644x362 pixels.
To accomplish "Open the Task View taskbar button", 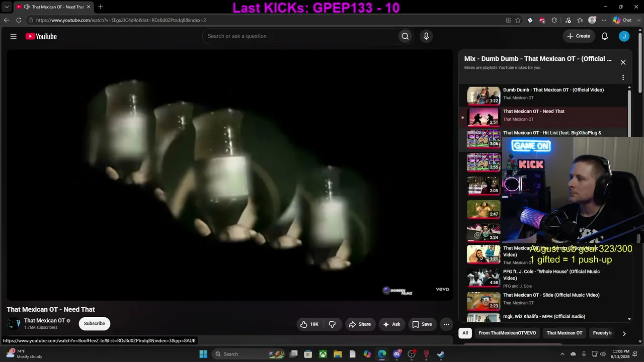I will tap(294, 354).
